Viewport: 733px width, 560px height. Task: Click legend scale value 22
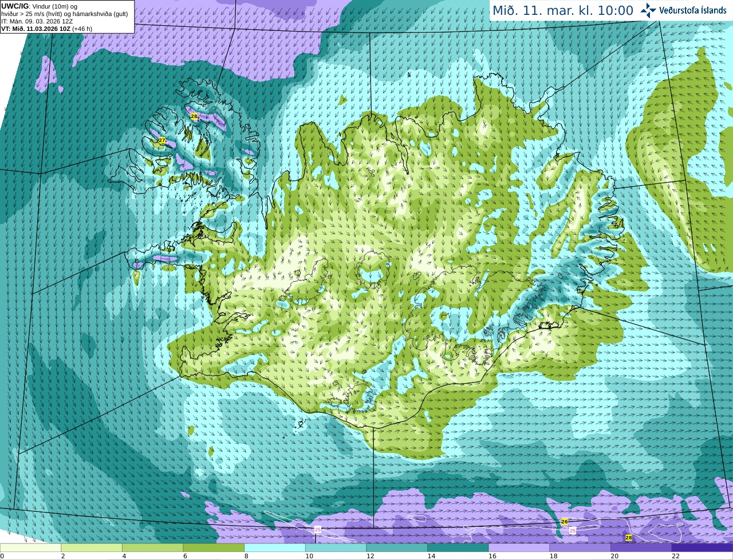tap(676, 556)
